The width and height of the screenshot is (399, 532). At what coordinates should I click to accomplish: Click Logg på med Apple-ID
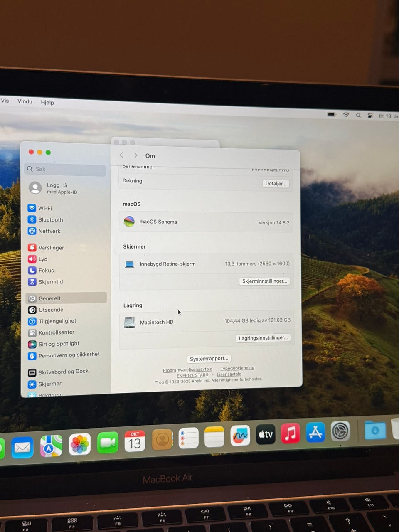click(x=54, y=188)
